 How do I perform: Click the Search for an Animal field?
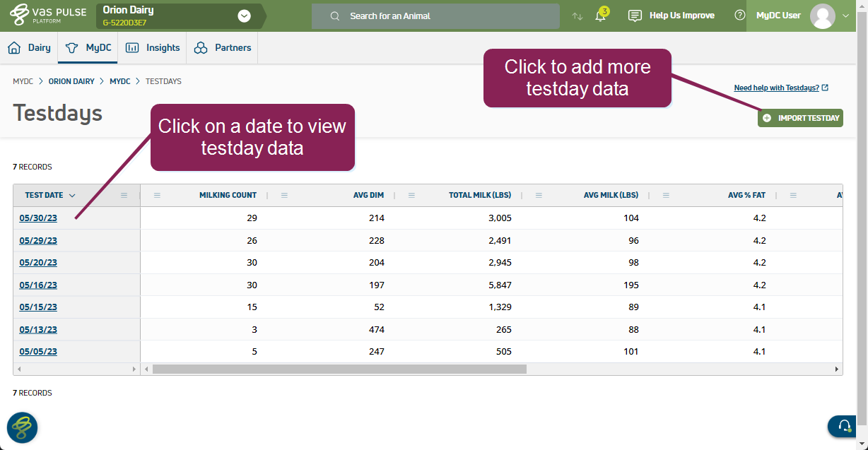coord(435,16)
